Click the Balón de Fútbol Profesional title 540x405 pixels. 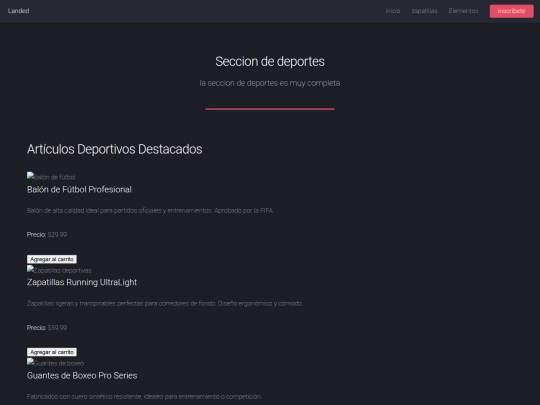(79, 189)
